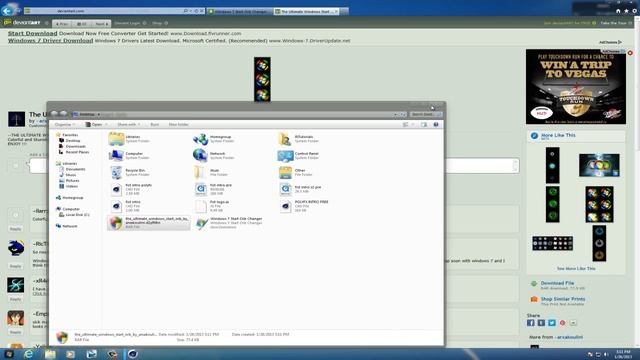Share on Twitter icon
The width and height of the screenshot is (640, 360).
tap(552, 323)
